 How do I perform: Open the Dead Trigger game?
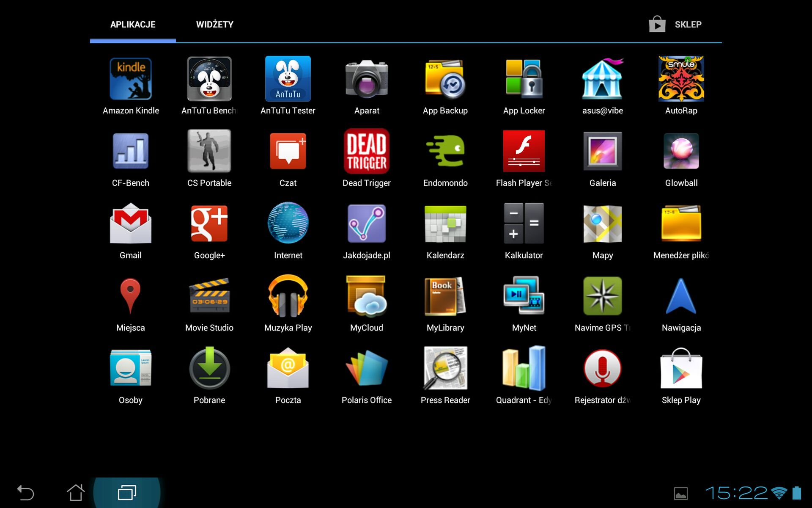tap(366, 152)
